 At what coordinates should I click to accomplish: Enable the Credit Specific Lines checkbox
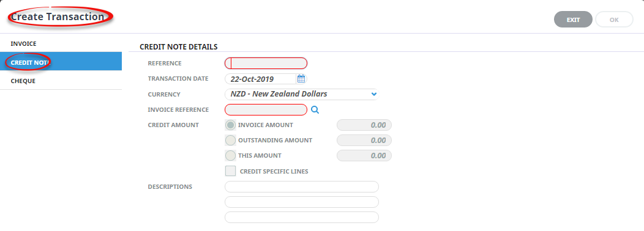tap(230, 171)
